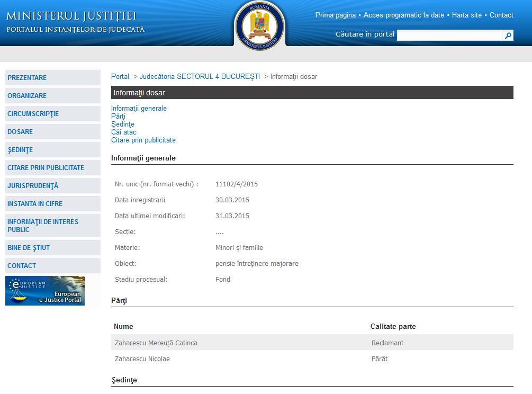
Task: Select PREZENTARE in the sidebar menu
Action: tap(27, 78)
